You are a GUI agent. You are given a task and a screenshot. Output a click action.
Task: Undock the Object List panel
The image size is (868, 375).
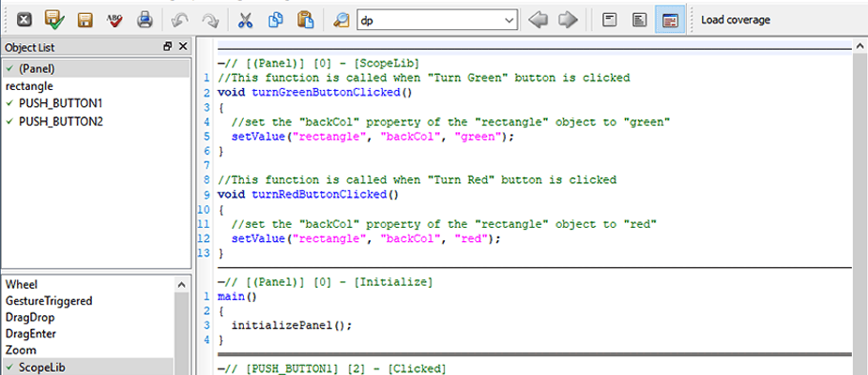tap(168, 47)
